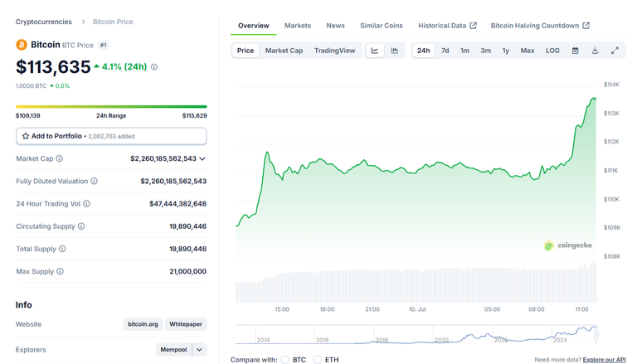Click the historical overview mini chart
The height and width of the screenshot is (364, 637).
click(416, 335)
